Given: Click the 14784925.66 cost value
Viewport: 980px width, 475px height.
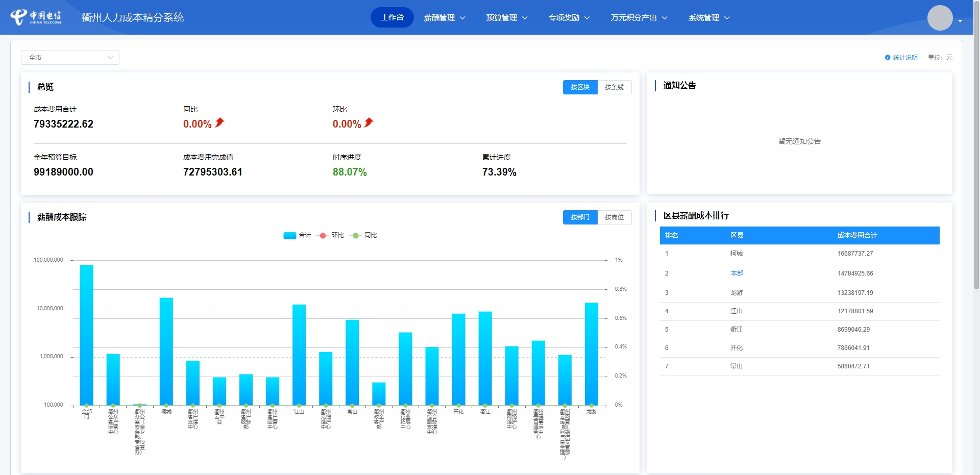Looking at the screenshot, I should (x=855, y=273).
